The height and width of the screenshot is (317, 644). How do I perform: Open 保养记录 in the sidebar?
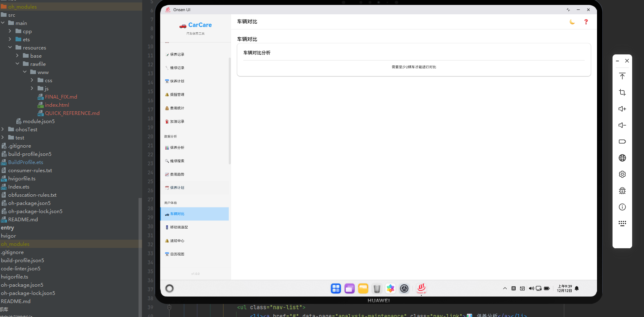point(195,54)
